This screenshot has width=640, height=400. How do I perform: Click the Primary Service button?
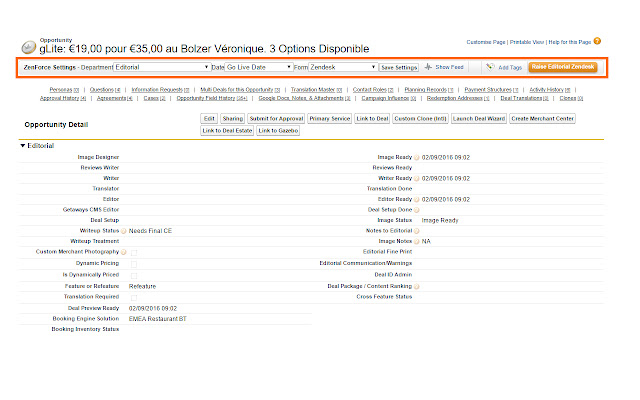pos(329,119)
